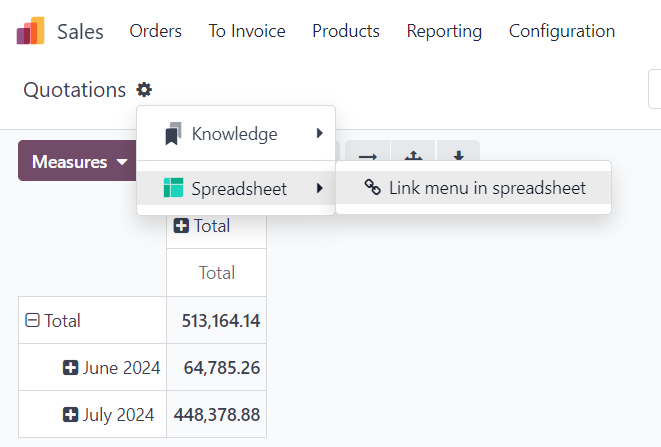
Task: Open the Knowledge submenu arrow
Action: pos(319,133)
